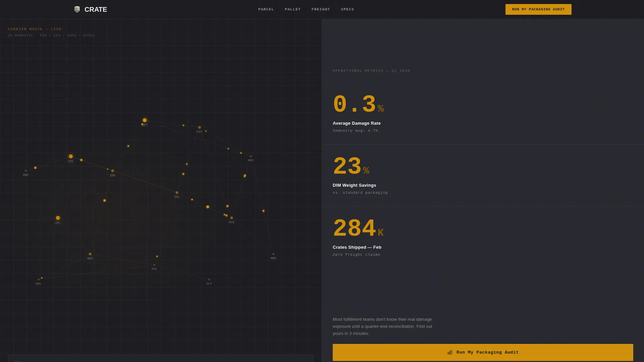Viewport: 644px width, 362px height.
Task: Click the CRATE shield logo icon
Action: [x=77, y=9]
